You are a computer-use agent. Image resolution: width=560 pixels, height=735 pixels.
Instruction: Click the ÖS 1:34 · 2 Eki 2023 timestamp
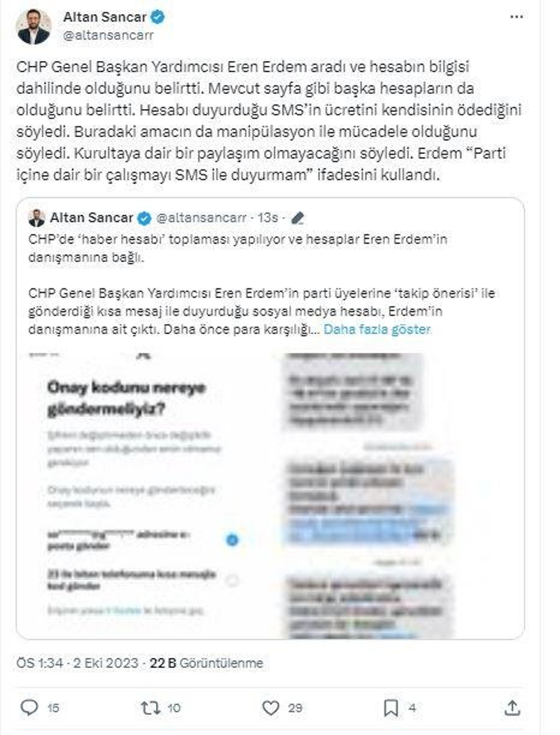pos(77,663)
